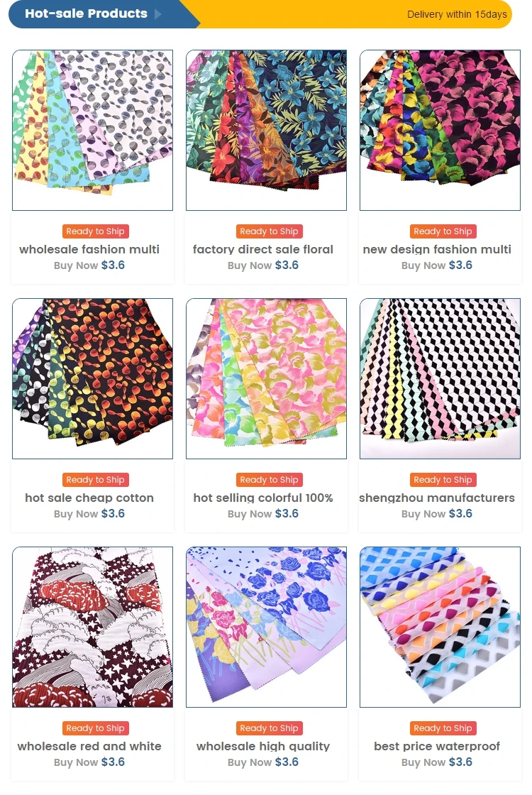View the waterproof diamond pattern fabric image
Screen dimensions: 532x795
coord(440,627)
